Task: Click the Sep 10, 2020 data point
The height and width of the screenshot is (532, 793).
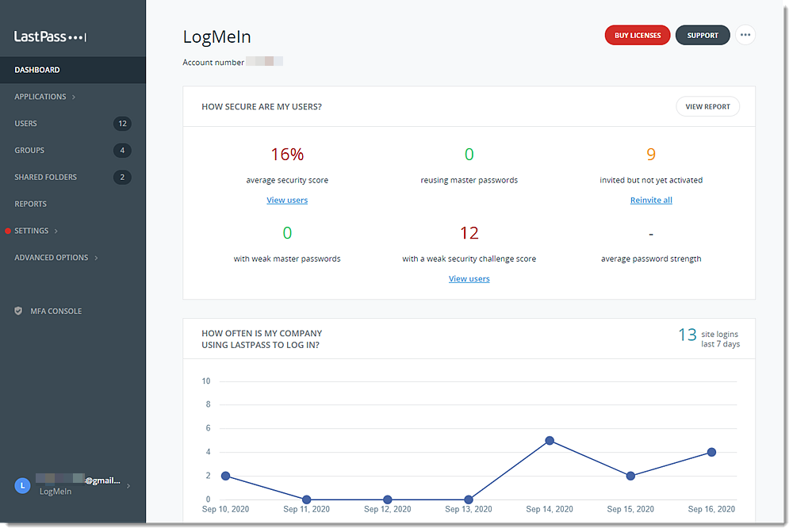Action: point(225,476)
